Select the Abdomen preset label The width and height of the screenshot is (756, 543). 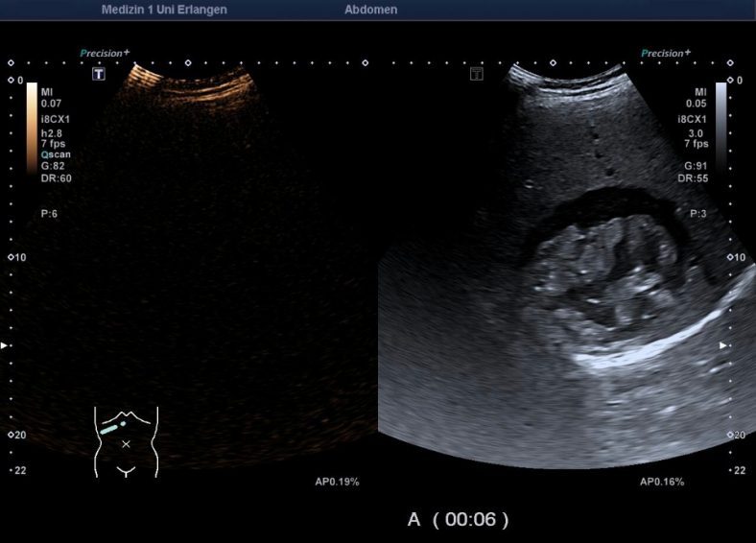(x=370, y=10)
